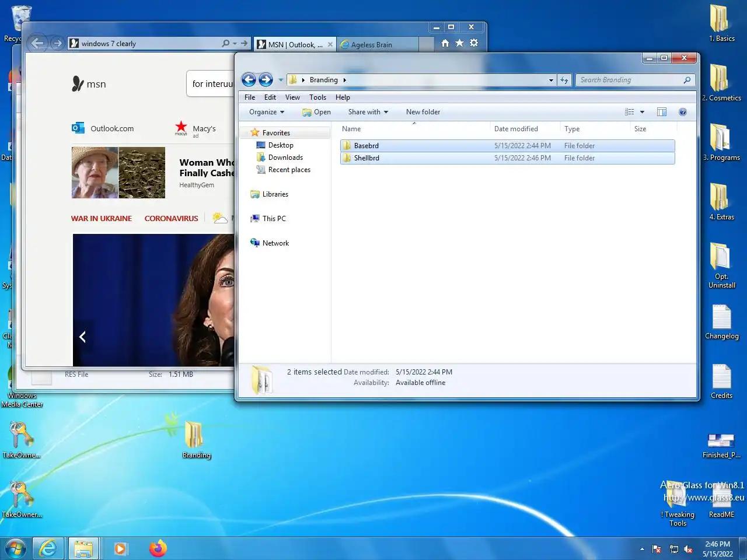
Task: Open the File menu in Explorer
Action: point(250,97)
